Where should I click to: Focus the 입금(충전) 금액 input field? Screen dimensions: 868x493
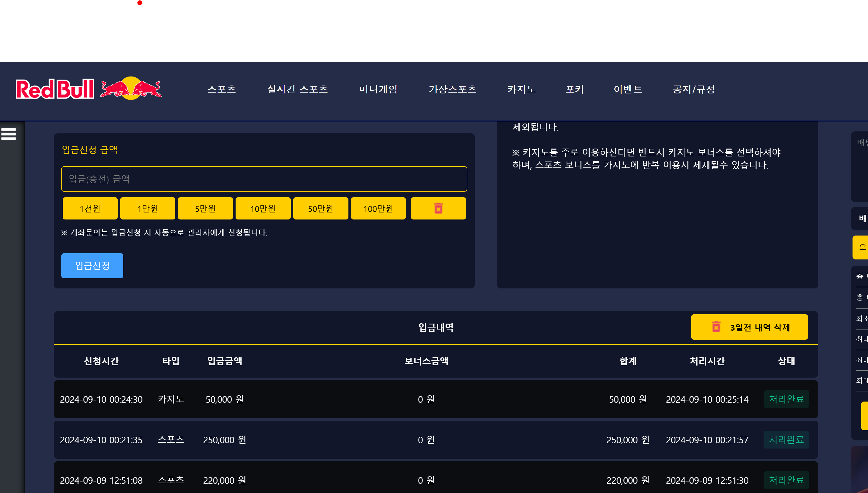pyautogui.click(x=264, y=179)
